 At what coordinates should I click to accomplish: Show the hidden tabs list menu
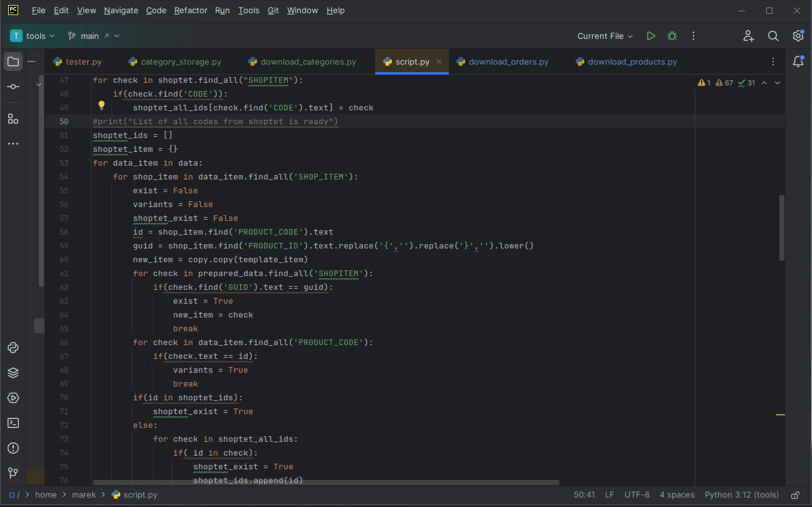pyautogui.click(x=773, y=61)
